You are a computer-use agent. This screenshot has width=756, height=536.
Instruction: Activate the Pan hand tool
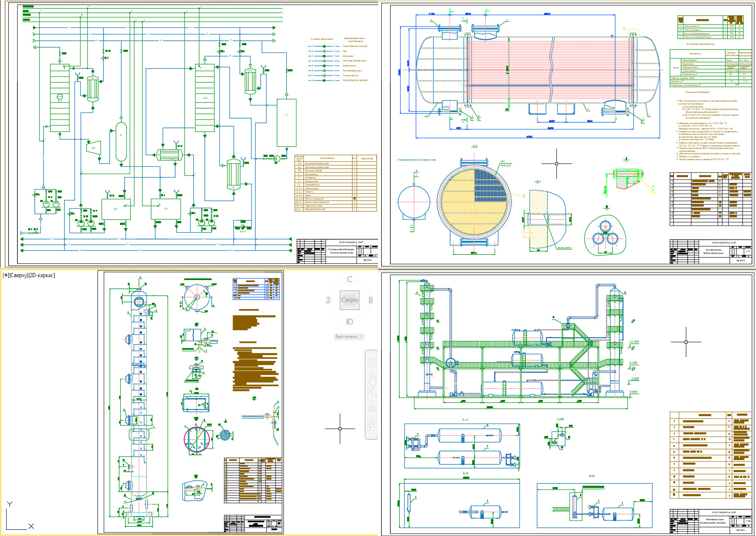coord(372,380)
